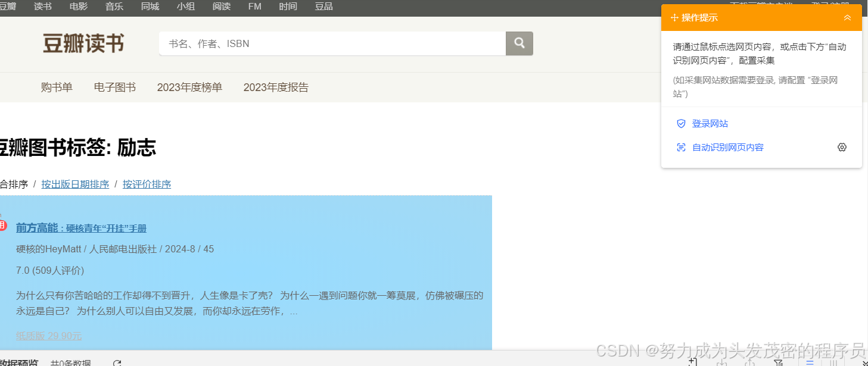Screen dimensions: 868x366
Task: Click book description starting 为什么只有你苦哈哈
Action: coord(250,303)
